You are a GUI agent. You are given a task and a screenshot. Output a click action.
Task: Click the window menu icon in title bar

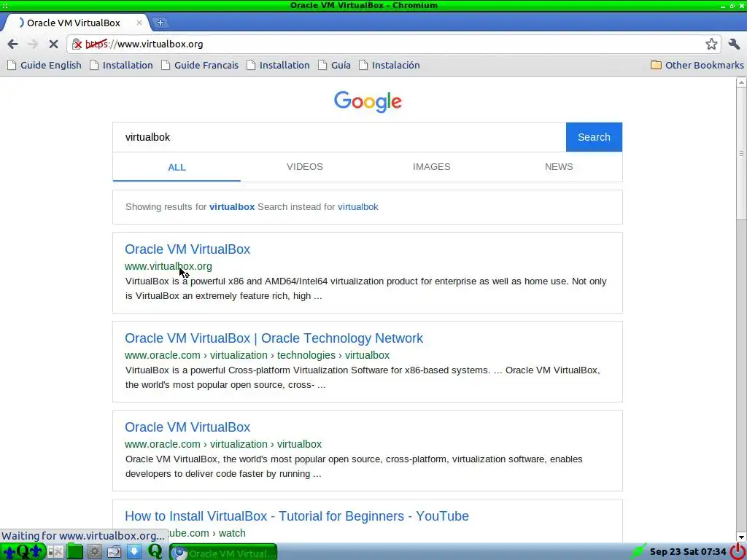5,5
